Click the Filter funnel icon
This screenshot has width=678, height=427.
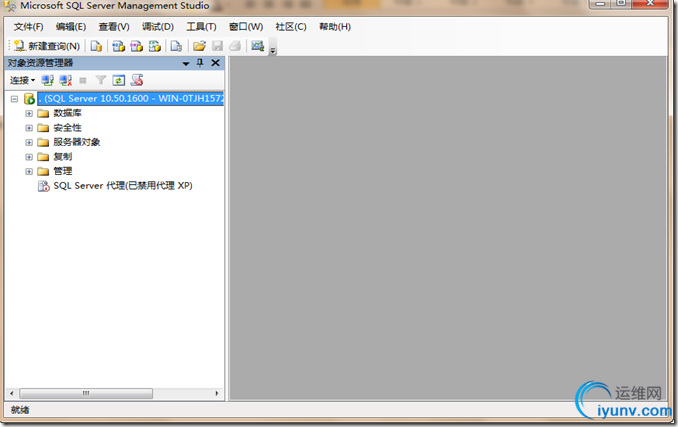(101, 80)
